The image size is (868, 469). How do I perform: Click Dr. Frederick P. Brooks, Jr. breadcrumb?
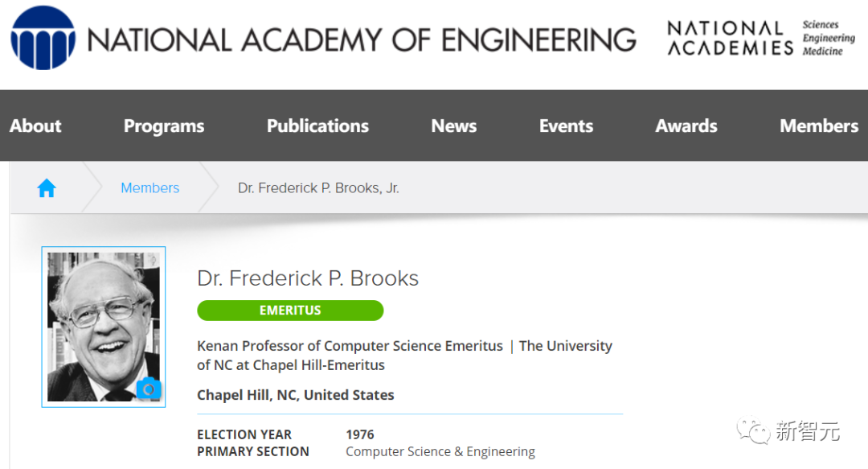tap(318, 188)
